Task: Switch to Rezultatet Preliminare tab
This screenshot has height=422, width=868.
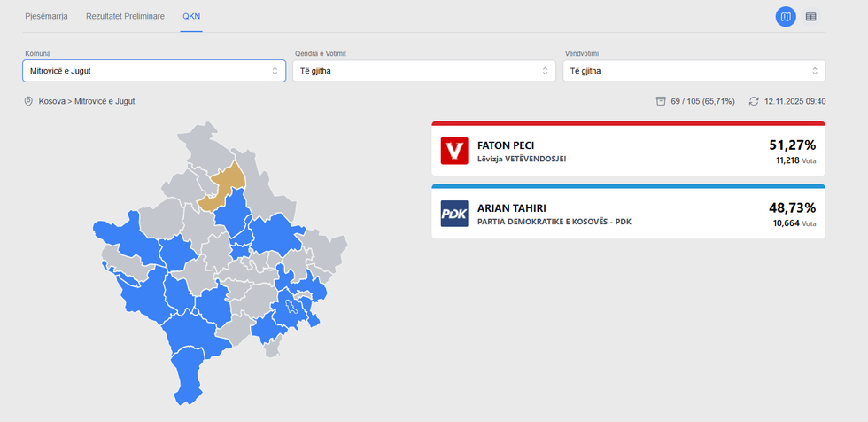Action: pyautogui.click(x=125, y=17)
